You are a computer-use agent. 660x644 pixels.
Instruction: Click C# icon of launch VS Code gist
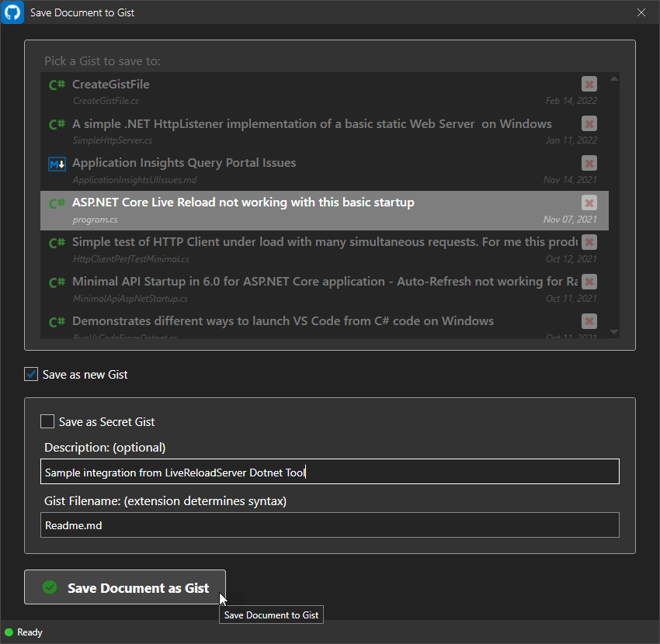point(57,322)
